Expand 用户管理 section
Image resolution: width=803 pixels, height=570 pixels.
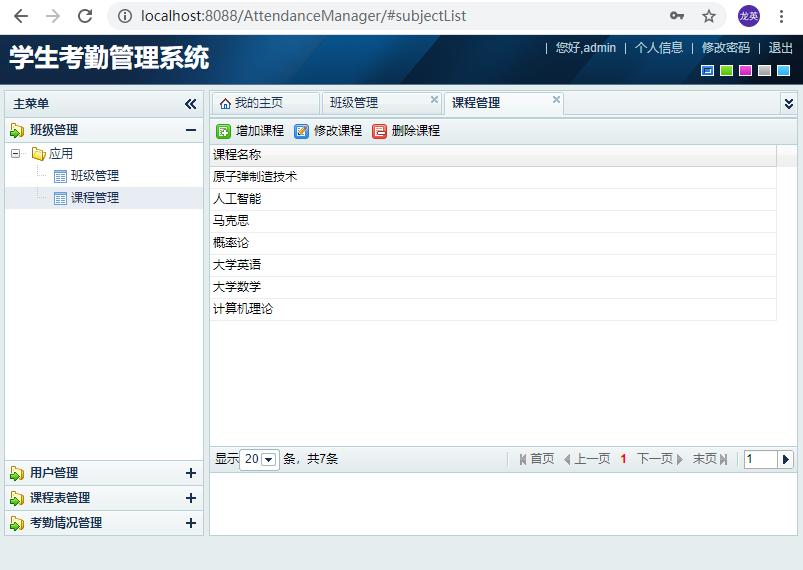[191, 473]
